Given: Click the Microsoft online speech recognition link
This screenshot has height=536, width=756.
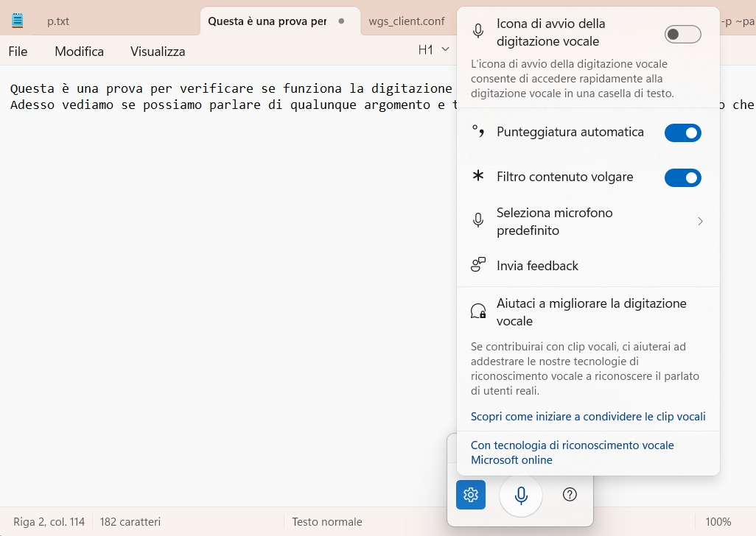Looking at the screenshot, I should [572, 452].
